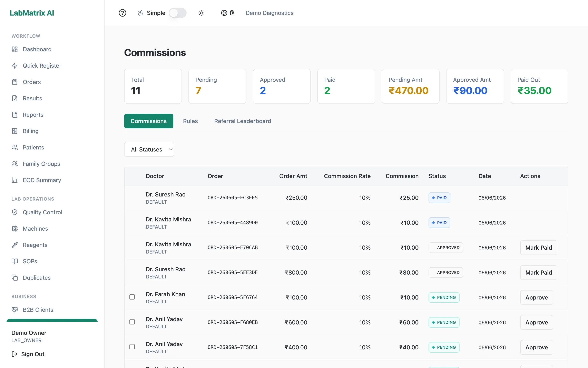588x368 pixels.
Task: Click the Approved Amt ₹90.00 card
Action: [x=475, y=86]
